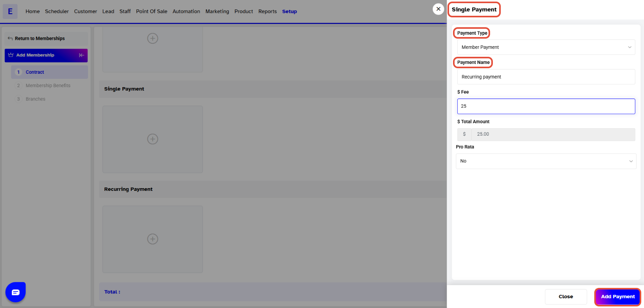
Task: Click the plus icon under Recurring Payment section
Action: click(153, 239)
